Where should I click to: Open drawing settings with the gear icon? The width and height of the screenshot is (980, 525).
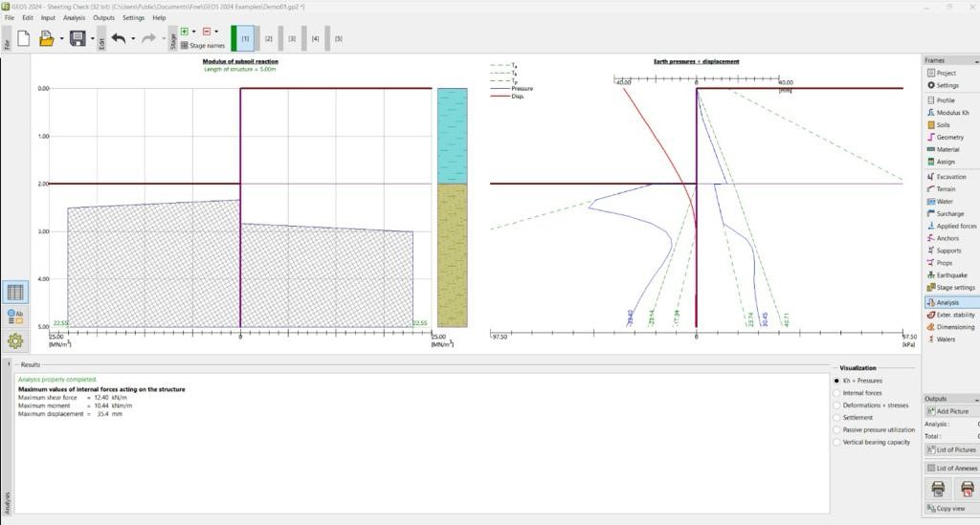click(x=15, y=340)
